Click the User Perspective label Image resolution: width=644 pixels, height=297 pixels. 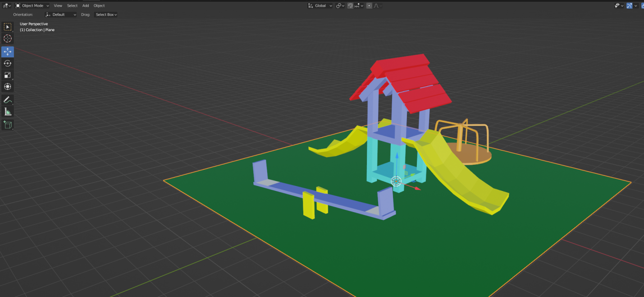34,24
